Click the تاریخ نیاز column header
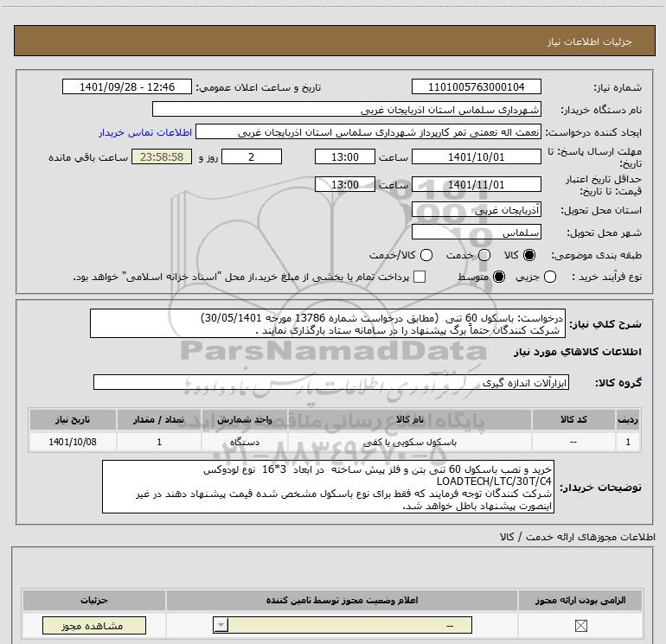666x644 pixels. coord(73,419)
